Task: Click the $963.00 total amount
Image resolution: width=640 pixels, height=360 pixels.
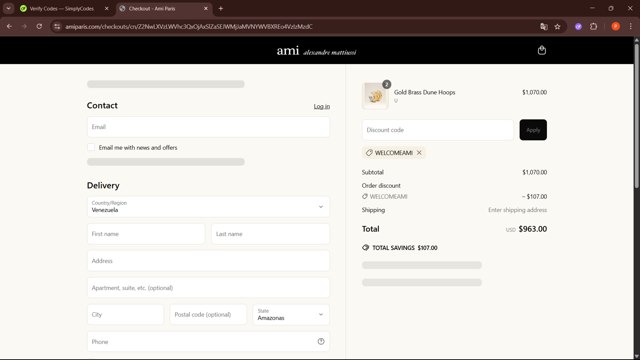Action: (x=533, y=229)
